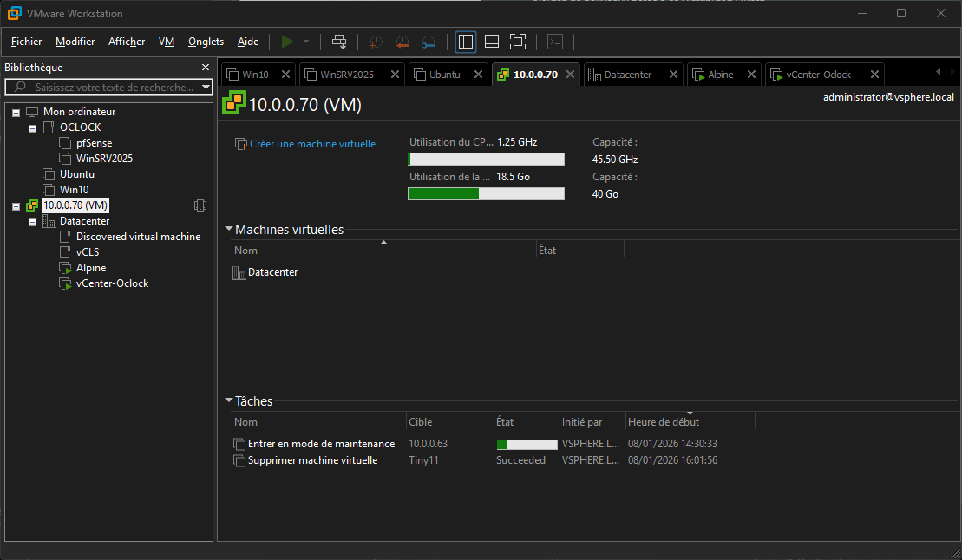The height and width of the screenshot is (560, 962).
Task: Click the Send Ctrl+Alt+Del toolbar icon
Action: tap(339, 42)
